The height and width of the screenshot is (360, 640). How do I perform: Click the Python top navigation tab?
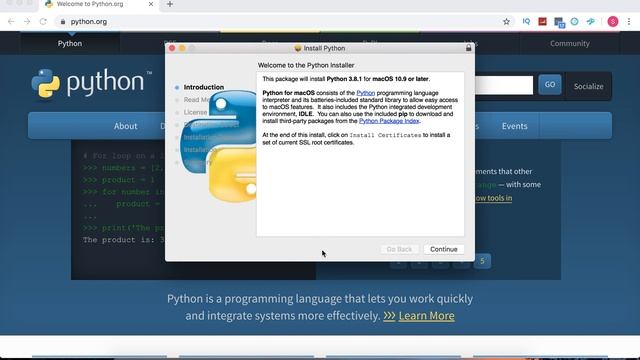[x=70, y=43]
